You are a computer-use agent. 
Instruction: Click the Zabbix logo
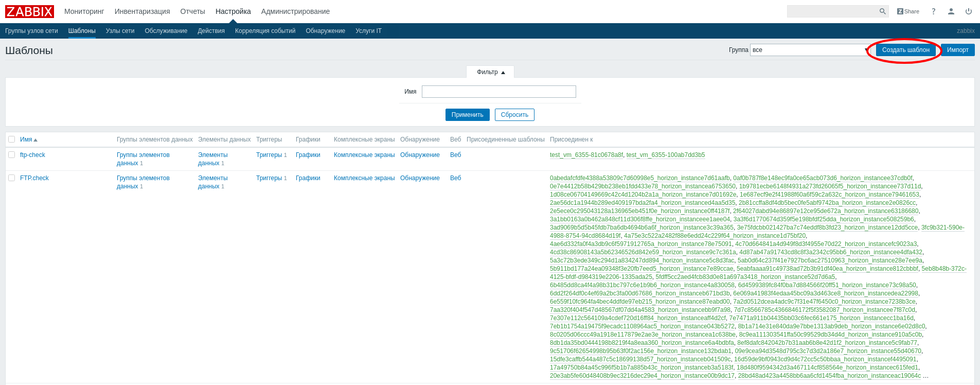[29, 11]
